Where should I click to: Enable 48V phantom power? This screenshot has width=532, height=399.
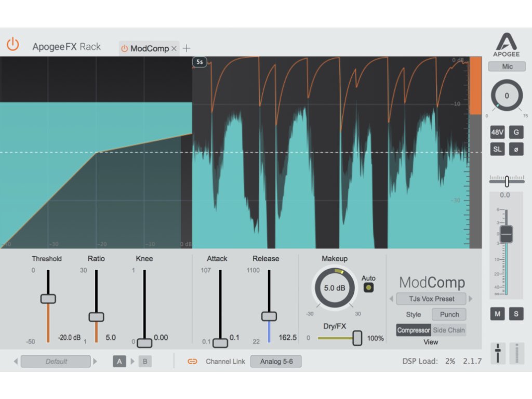click(497, 132)
